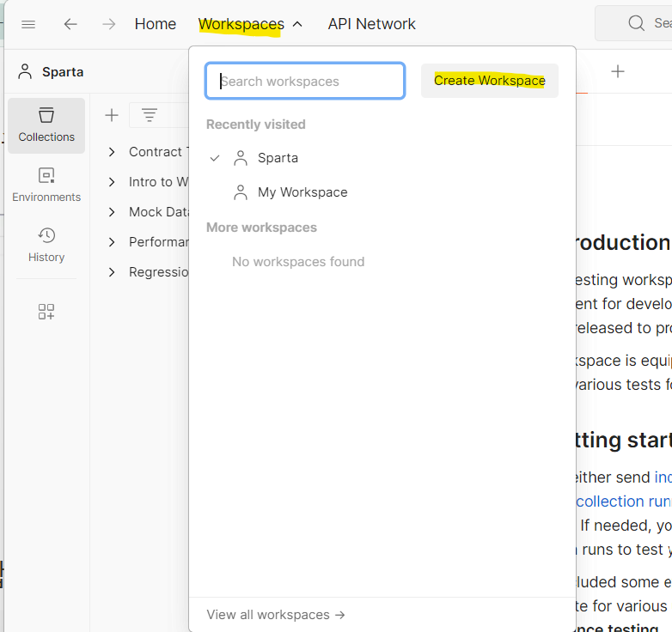Image resolution: width=672 pixels, height=632 pixels.
Task: Click the More workspaces heading
Action: (261, 228)
